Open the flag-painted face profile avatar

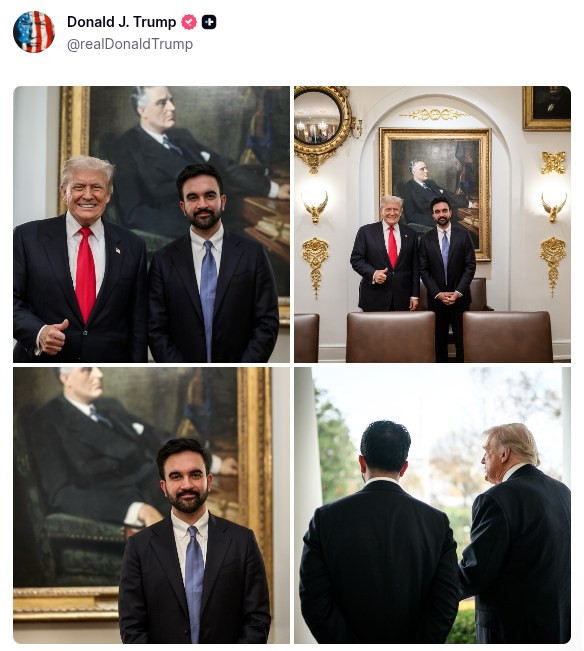34,32
